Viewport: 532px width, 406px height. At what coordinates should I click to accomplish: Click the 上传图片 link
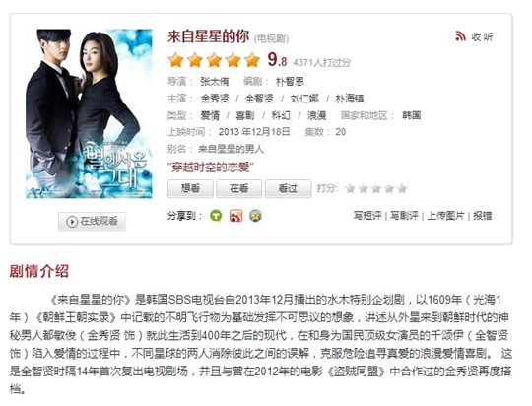(x=445, y=216)
